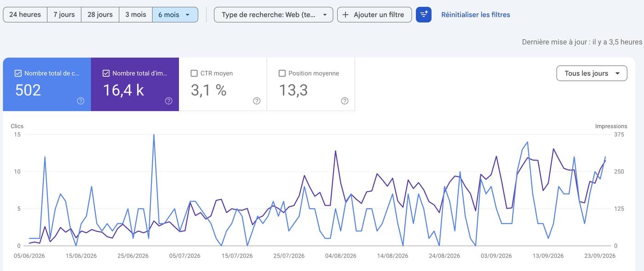Click the Impressions axis label
644x271 pixels.
[611, 126]
